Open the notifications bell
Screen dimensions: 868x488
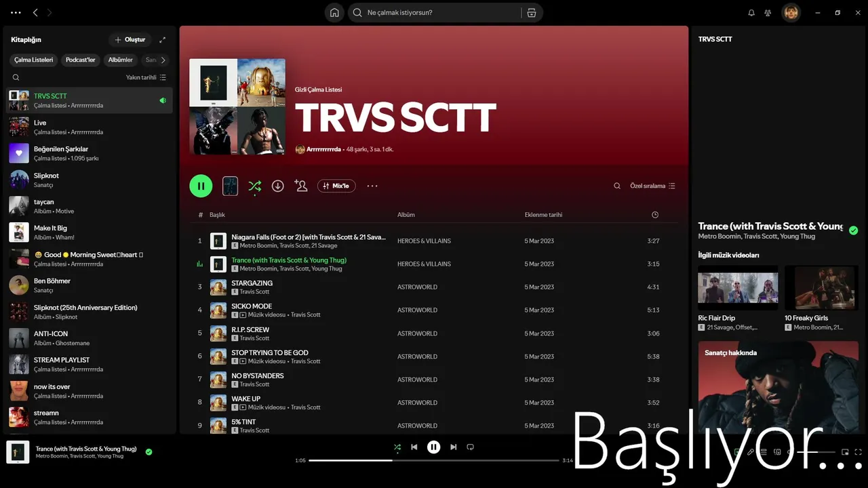point(751,12)
